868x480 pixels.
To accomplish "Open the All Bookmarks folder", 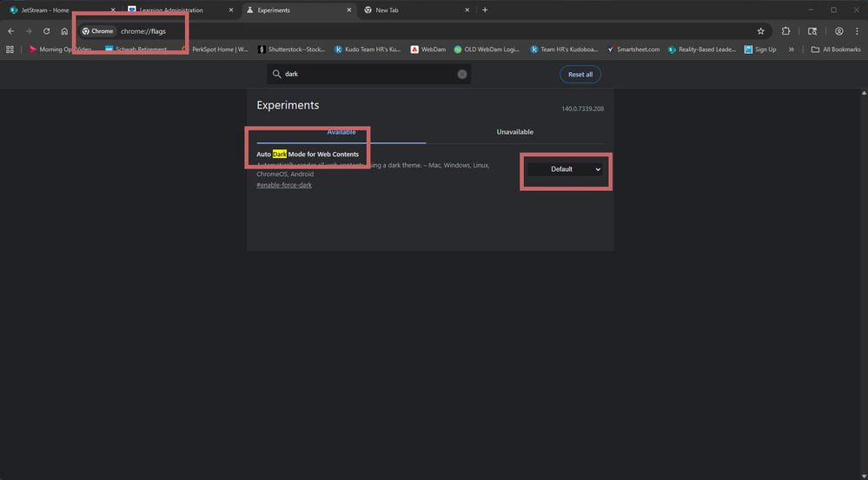I will tap(836, 49).
